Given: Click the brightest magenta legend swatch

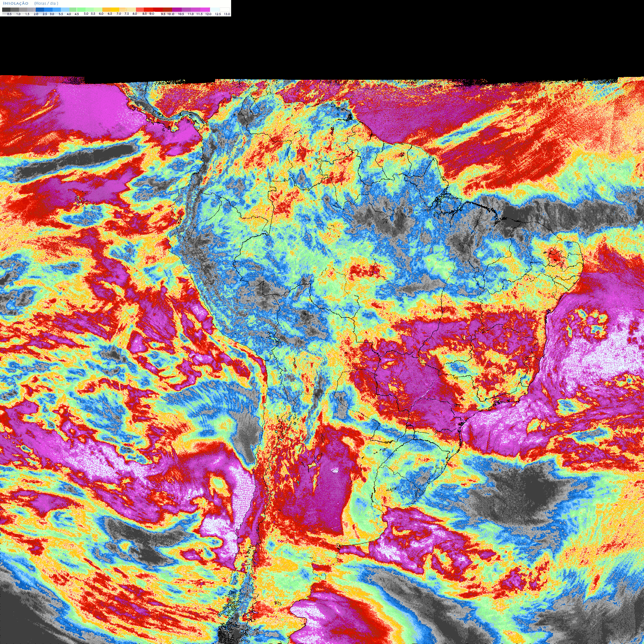Looking at the screenshot, I should click(x=205, y=10).
